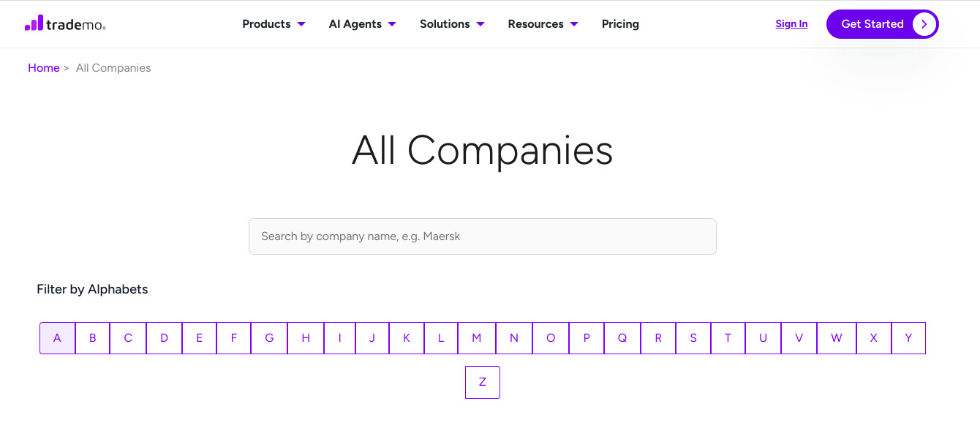Open the Resources menu caret
This screenshot has width=980, height=426.
[x=574, y=24]
